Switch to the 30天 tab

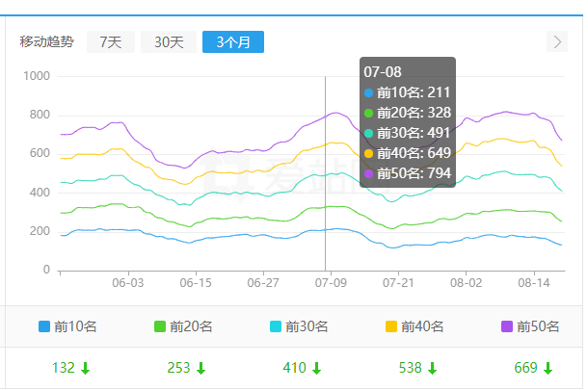169,42
